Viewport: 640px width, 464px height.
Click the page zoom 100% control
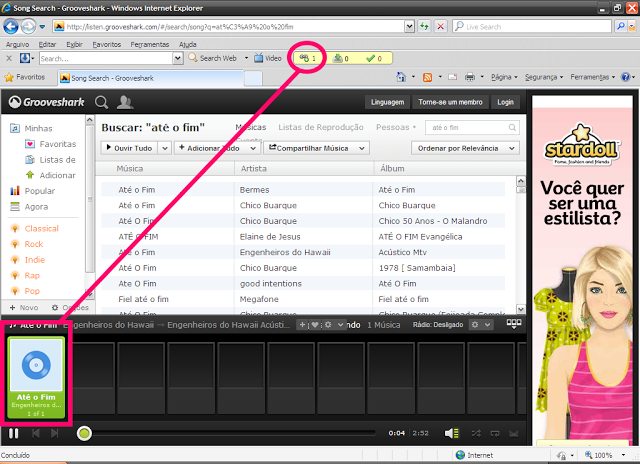[x=605, y=455]
